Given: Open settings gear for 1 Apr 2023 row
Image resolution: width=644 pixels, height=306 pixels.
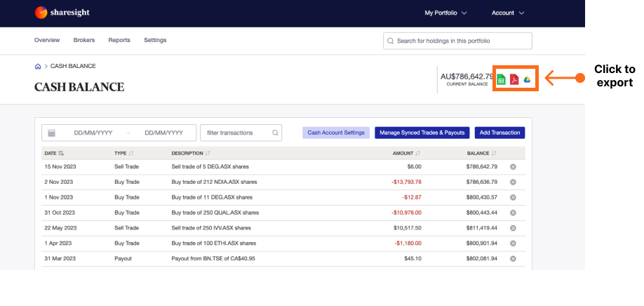Looking at the screenshot, I should click(x=513, y=243).
